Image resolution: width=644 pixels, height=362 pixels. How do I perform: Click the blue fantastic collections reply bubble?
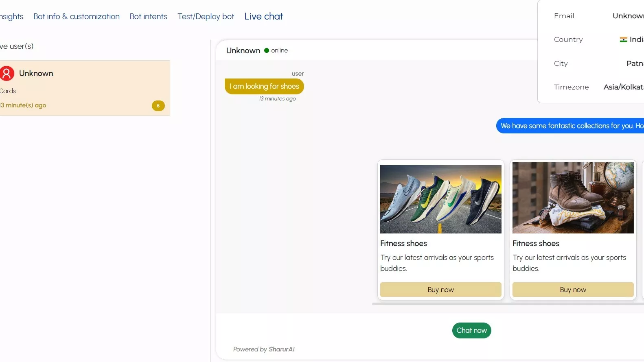(x=570, y=126)
